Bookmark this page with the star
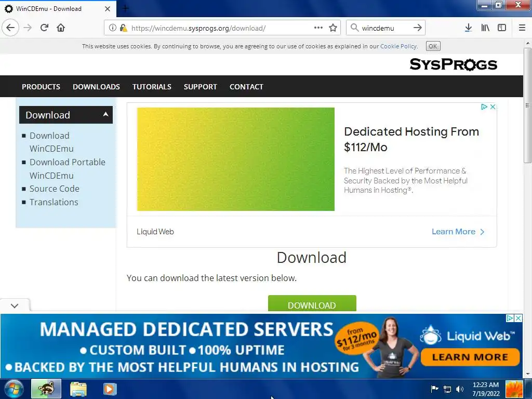This screenshot has width=532, height=399. pyautogui.click(x=333, y=28)
